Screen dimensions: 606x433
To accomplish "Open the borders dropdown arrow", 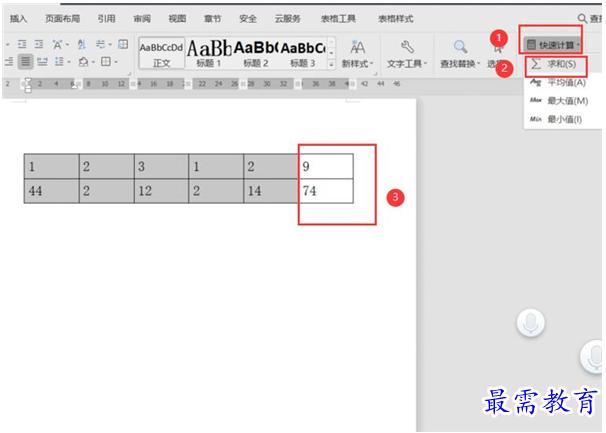I will (116, 62).
